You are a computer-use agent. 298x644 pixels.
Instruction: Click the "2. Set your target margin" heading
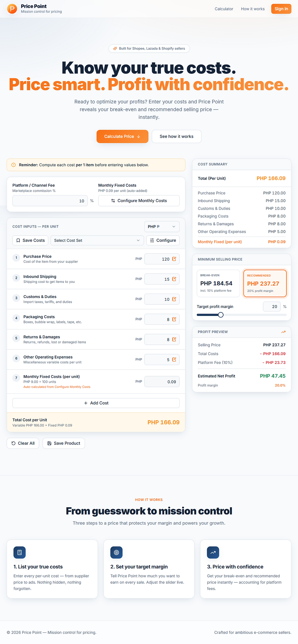[139, 567]
